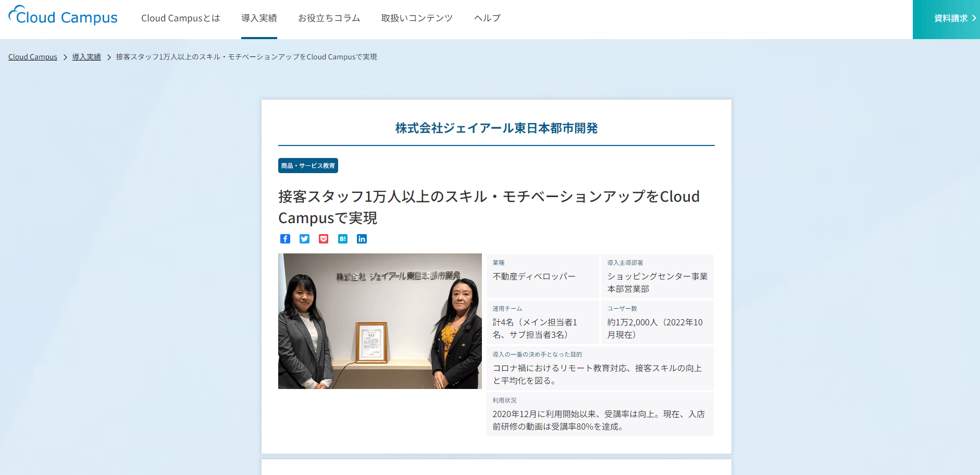
Task: Click the Cloud Campus logo
Action: coord(63,16)
